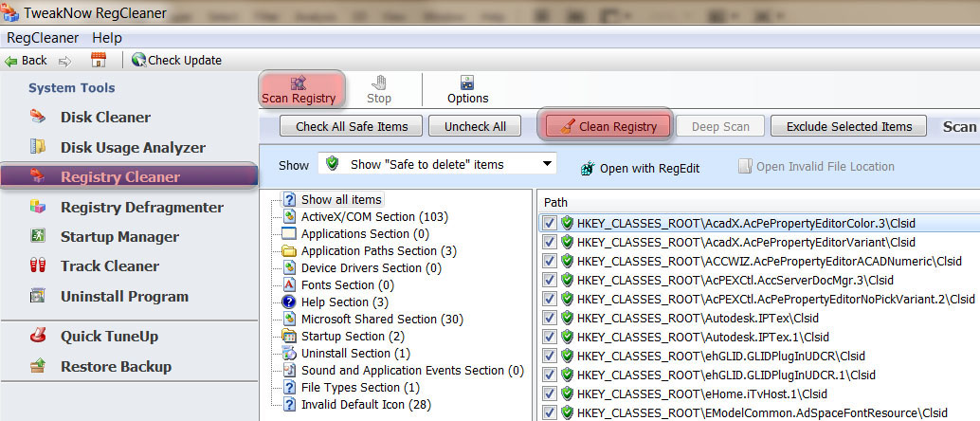Image resolution: width=980 pixels, height=421 pixels.
Task: Select Startup Section (2) tree item
Action: click(x=353, y=336)
